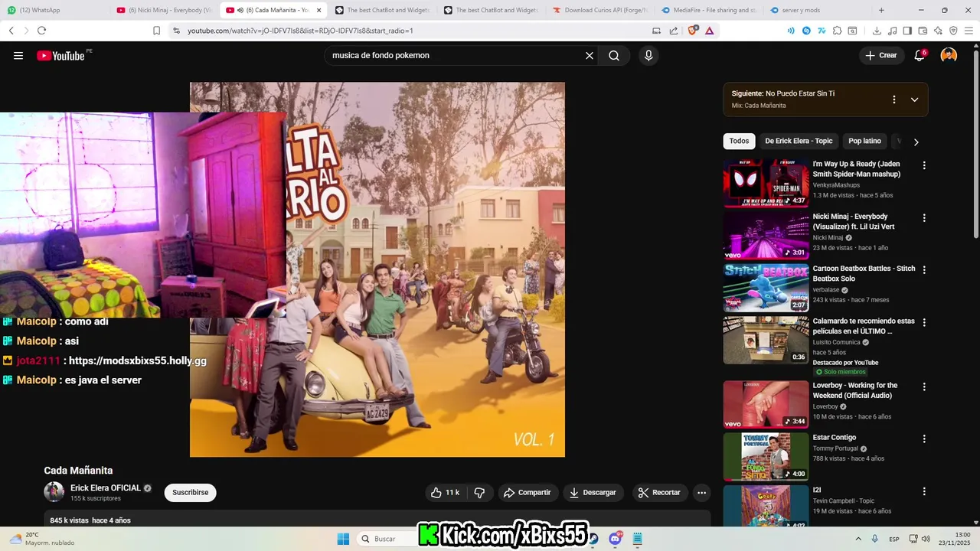Toggle the browser sidebar panel
This screenshot has height=551, width=980.
point(907,31)
